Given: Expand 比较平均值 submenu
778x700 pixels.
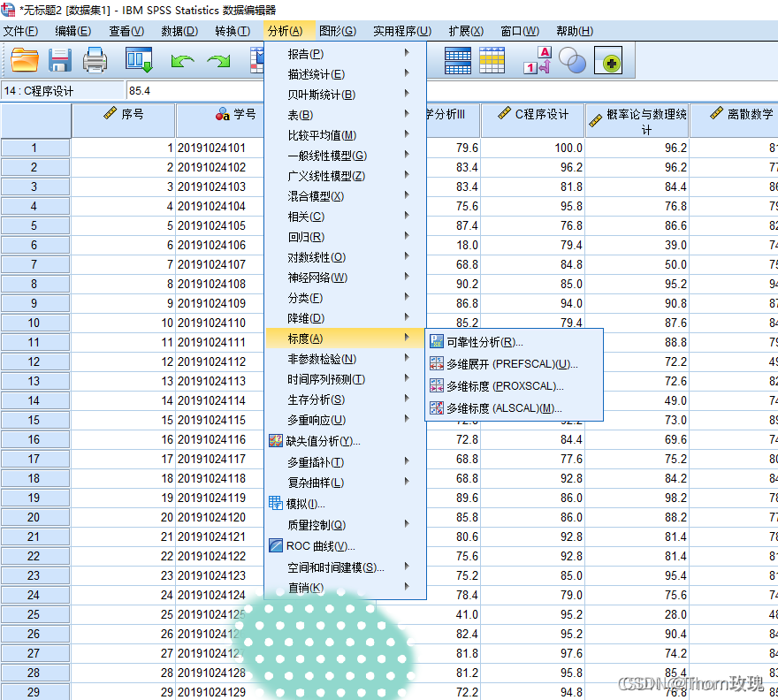Looking at the screenshot, I should (x=346, y=135).
